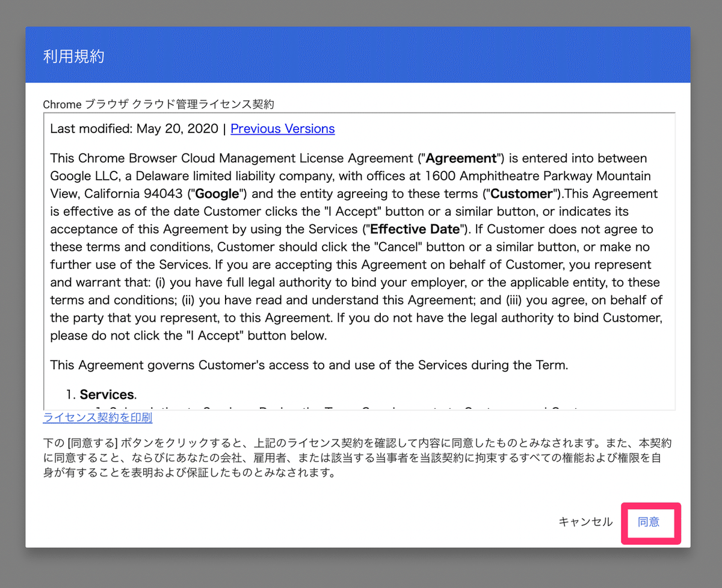This screenshot has width=722, height=588.
Task: Click the 下の [同意する] ボタン notice paragraph
Action: click(357, 458)
